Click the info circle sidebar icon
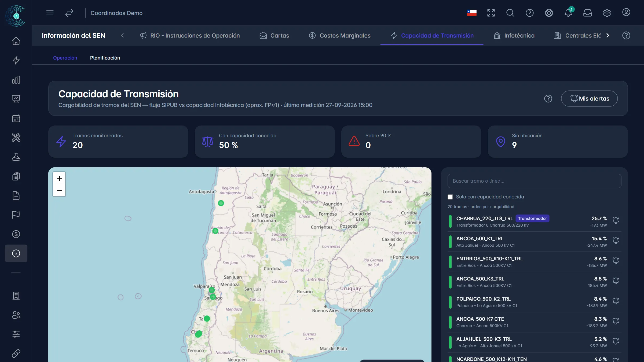 click(16, 253)
